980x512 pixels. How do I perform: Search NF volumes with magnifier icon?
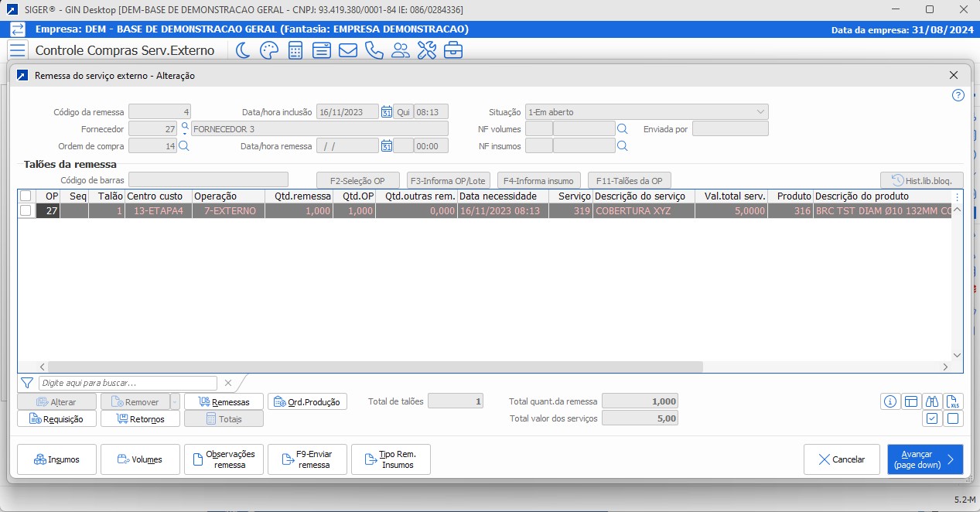pos(622,128)
